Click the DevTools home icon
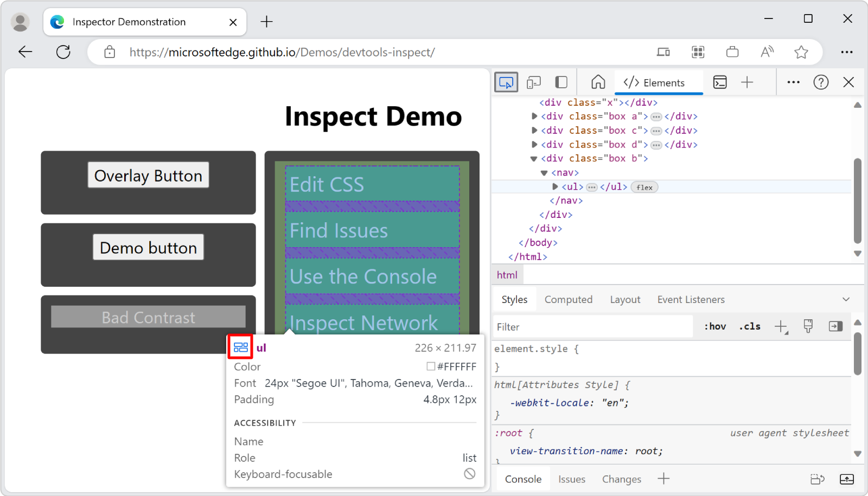868x496 pixels. [x=598, y=82]
